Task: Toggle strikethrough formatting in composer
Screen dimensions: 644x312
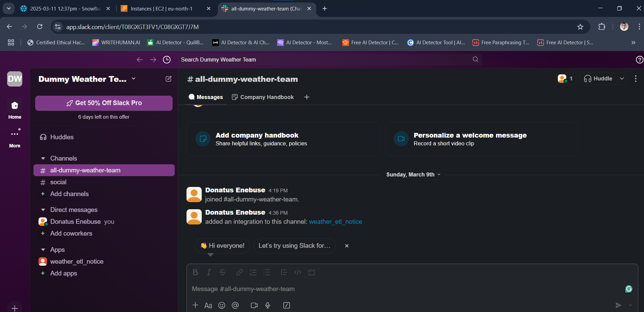Action: (222, 272)
